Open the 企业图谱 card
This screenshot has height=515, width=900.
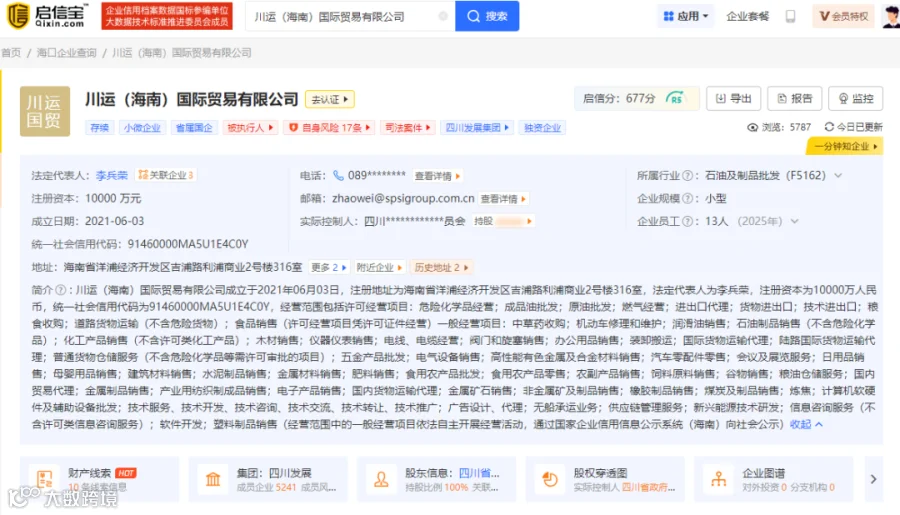(773, 479)
